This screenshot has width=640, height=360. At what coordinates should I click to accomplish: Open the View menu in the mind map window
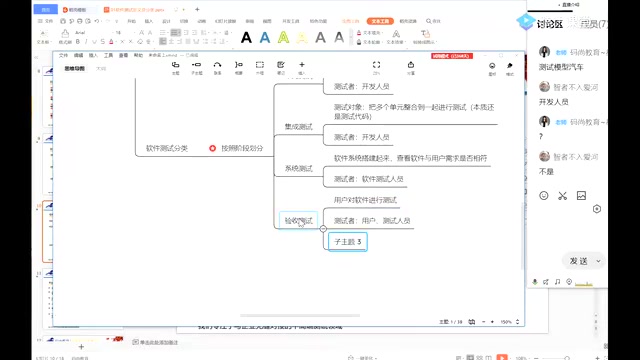click(123, 55)
